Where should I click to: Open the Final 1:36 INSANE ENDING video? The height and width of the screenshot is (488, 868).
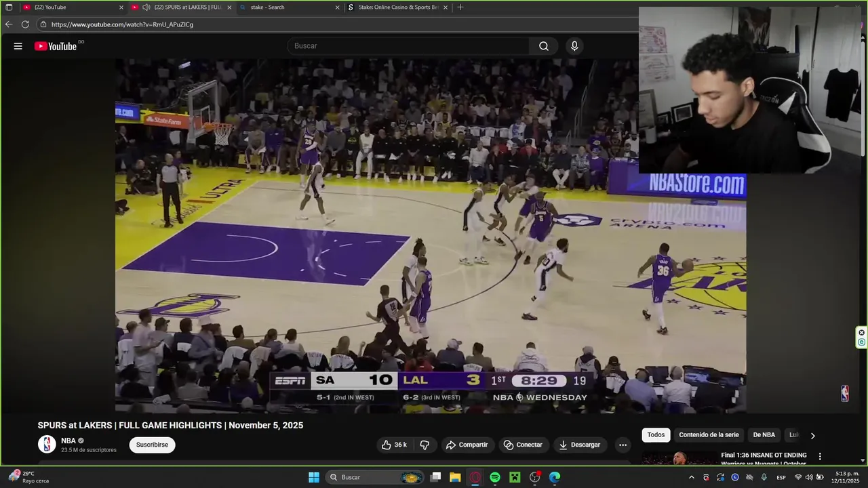coord(764,459)
